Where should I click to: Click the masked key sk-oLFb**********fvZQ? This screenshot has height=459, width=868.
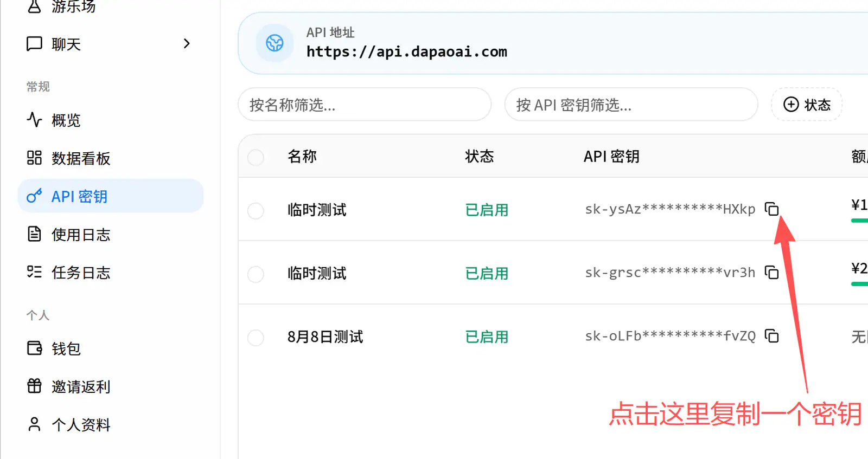[x=670, y=336]
